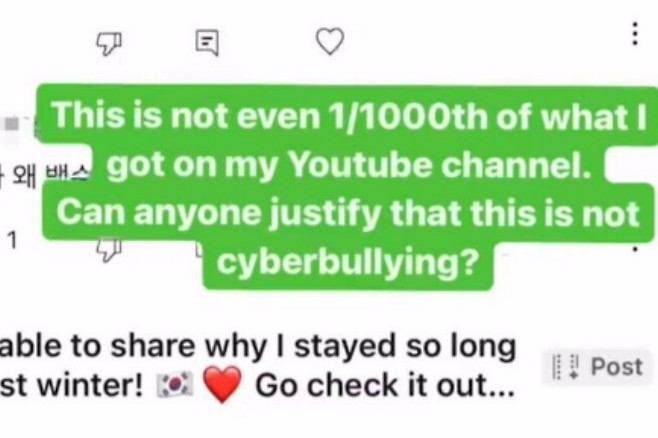Dislike the top comment with thumbs-down icon
This screenshot has height=438, width=658.
click(x=107, y=41)
